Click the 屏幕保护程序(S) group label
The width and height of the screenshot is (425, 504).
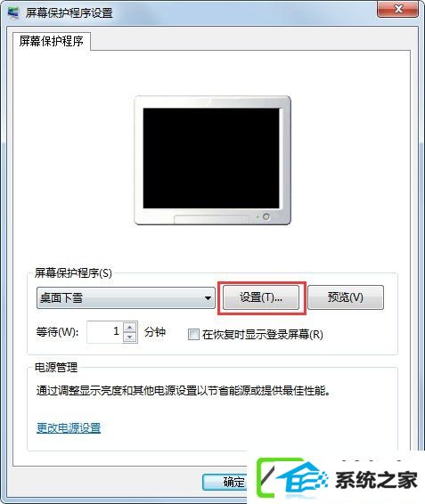(73, 273)
